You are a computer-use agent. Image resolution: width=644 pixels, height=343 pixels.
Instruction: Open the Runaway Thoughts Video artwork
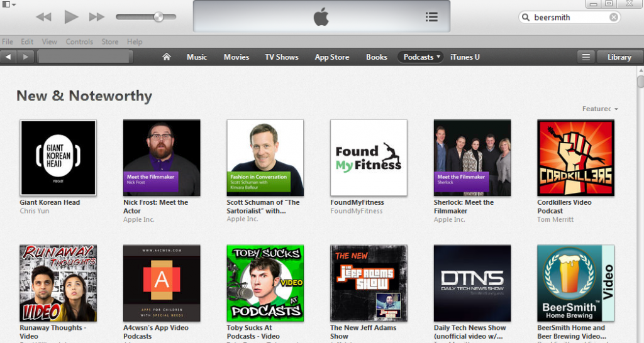58,283
